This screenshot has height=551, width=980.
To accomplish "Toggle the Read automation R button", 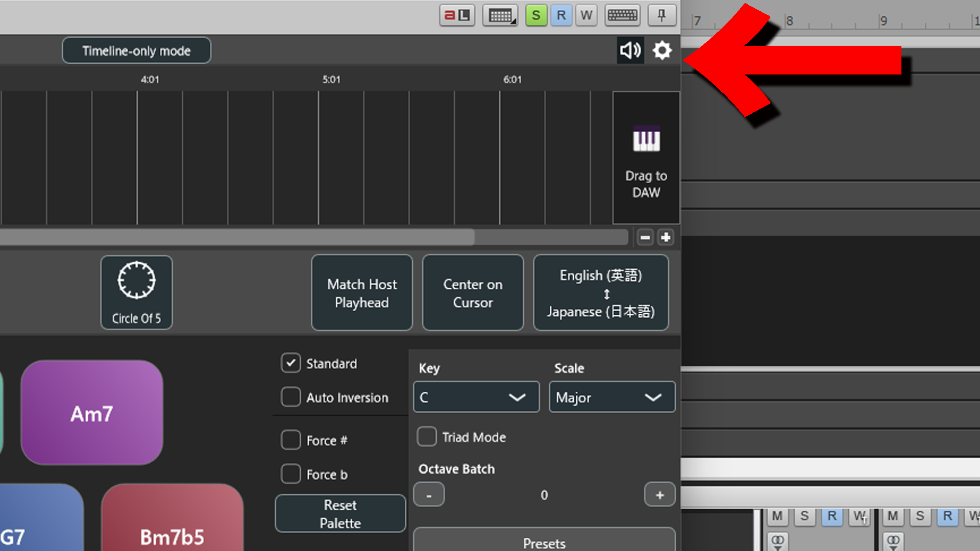I will 561,15.
